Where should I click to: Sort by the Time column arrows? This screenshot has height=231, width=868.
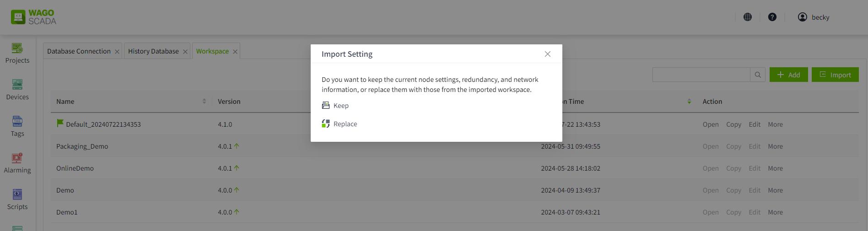pyautogui.click(x=689, y=102)
